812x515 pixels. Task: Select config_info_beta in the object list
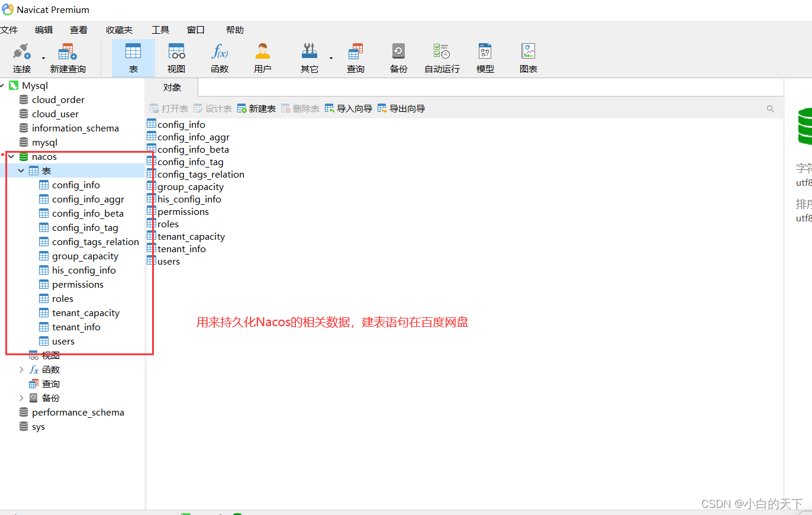coord(193,149)
